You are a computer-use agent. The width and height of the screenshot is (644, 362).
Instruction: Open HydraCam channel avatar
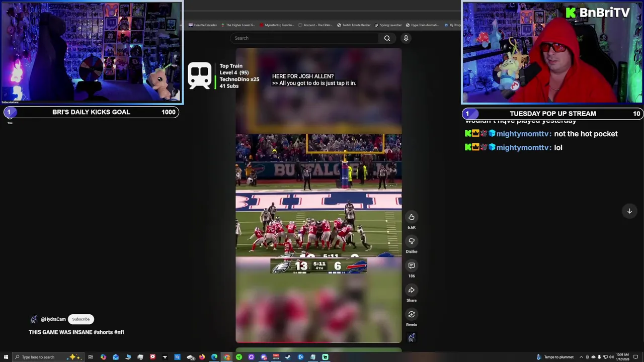pos(34,319)
